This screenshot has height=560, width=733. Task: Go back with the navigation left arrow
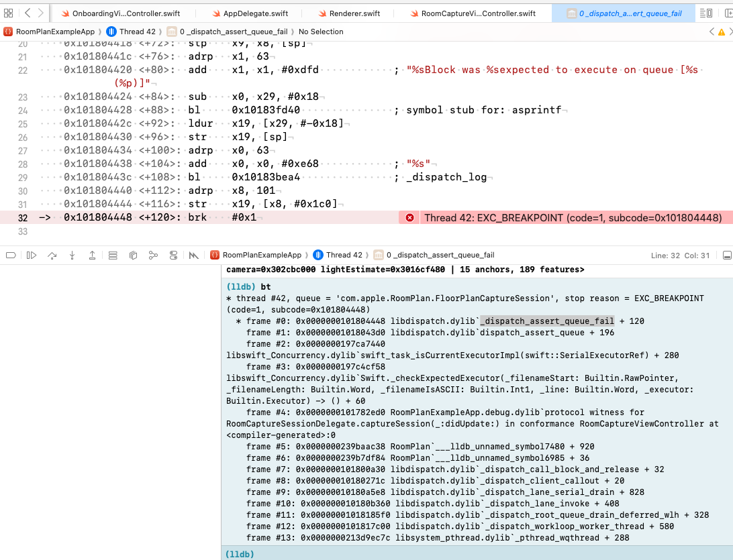point(28,13)
